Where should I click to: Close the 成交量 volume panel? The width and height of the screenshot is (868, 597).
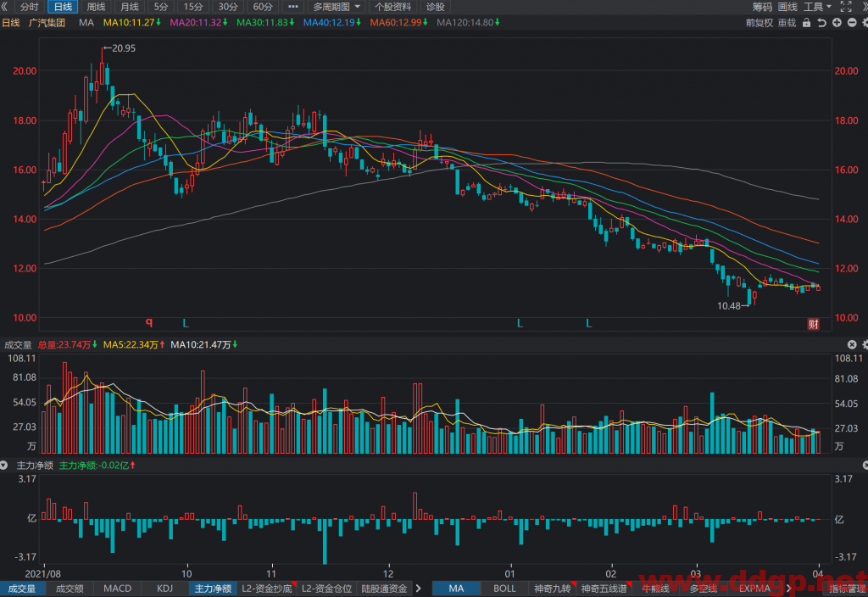click(x=852, y=344)
